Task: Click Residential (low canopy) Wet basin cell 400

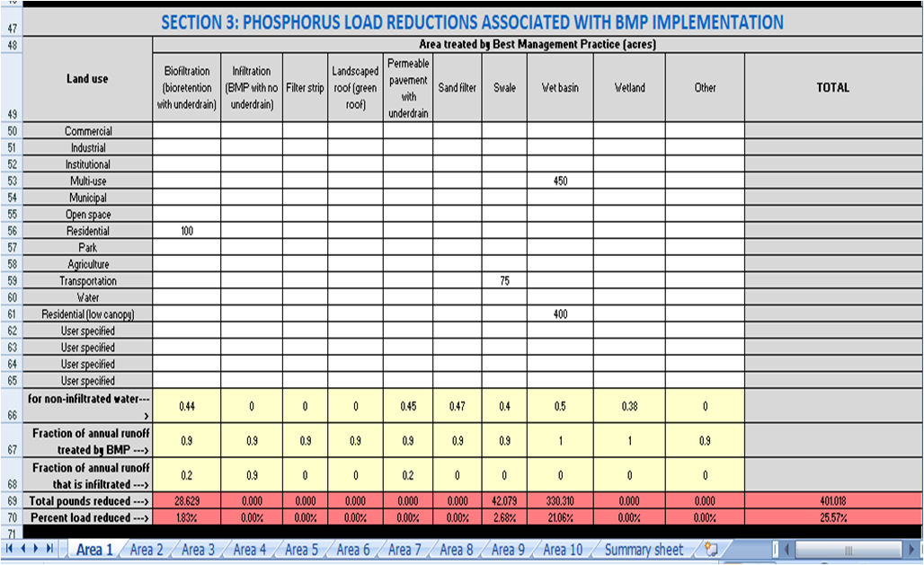Action: pyautogui.click(x=559, y=314)
